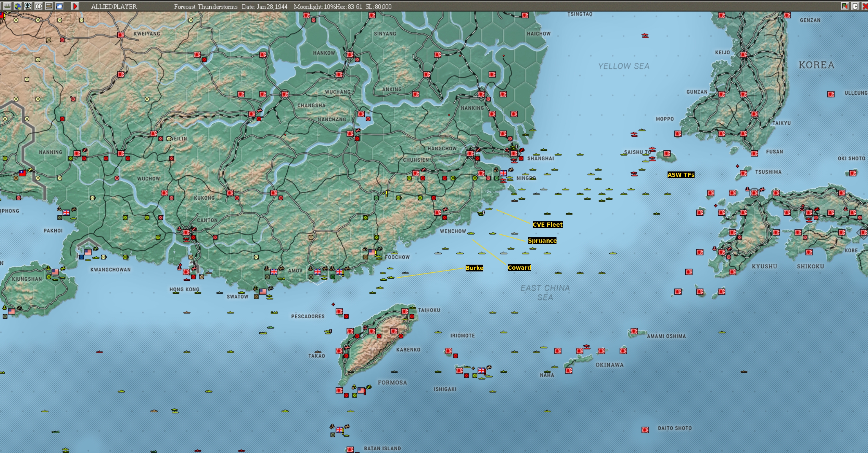
Task: Click the red end-turn arrow
Action: [75, 6]
